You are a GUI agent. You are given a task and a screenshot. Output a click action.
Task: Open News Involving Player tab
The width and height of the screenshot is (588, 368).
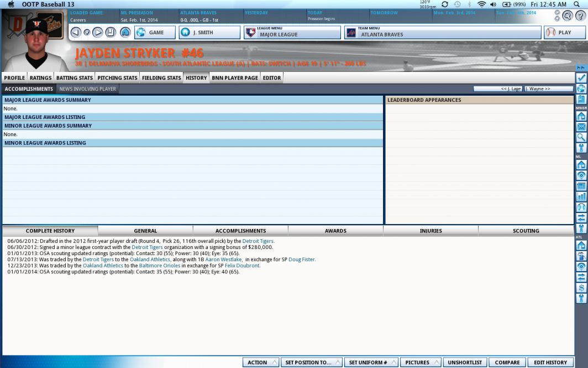coord(87,89)
